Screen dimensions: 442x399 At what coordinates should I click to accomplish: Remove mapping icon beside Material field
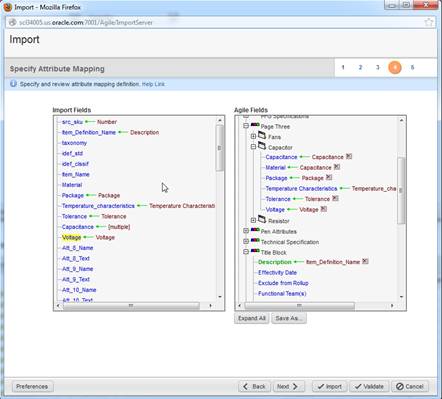pos(337,167)
